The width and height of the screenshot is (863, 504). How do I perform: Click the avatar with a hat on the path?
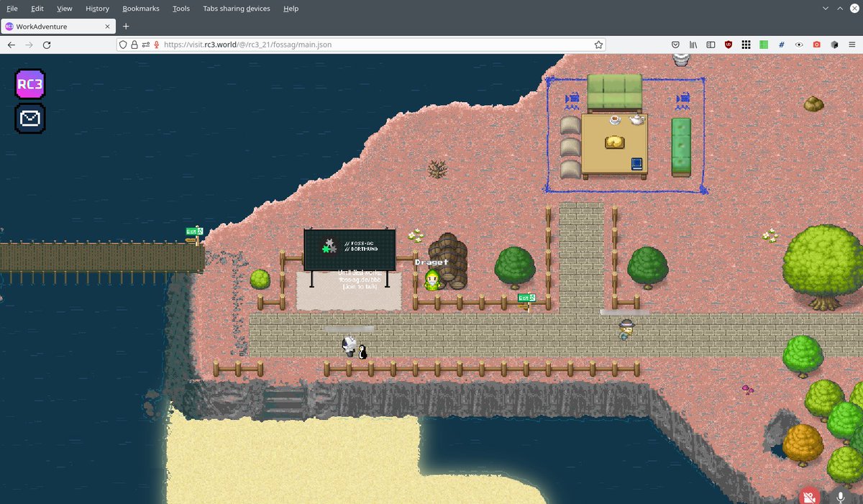(626, 329)
